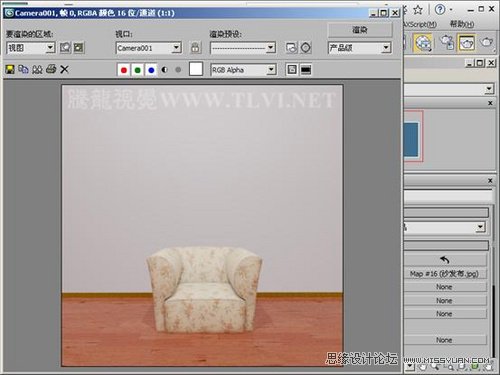This screenshot has width=500, height=375.
Task: Toggle the UI display black rectangle icon
Action: (x=306, y=69)
